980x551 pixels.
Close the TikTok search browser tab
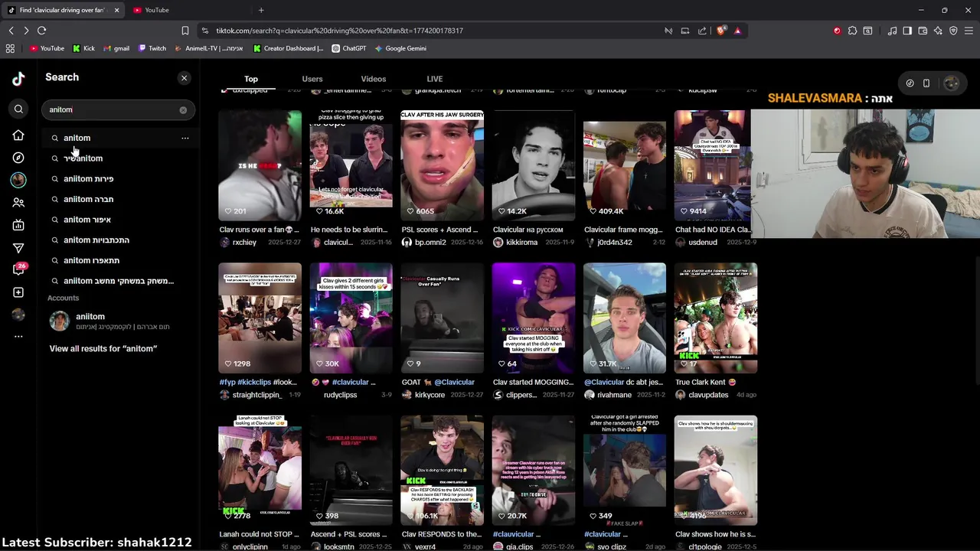[x=116, y=10]
